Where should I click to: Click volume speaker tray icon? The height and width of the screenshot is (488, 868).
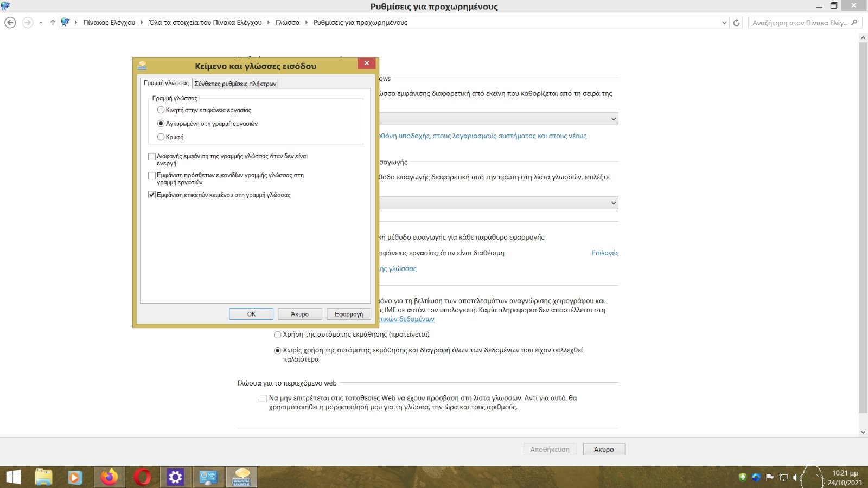pos(796,477)
